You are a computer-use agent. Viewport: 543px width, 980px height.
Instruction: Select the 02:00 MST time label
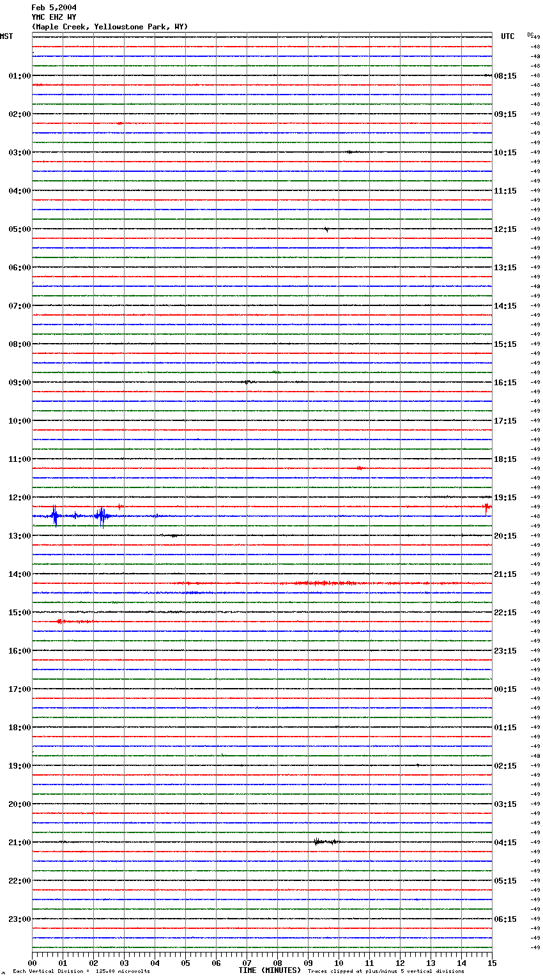[x=20, y=114]
